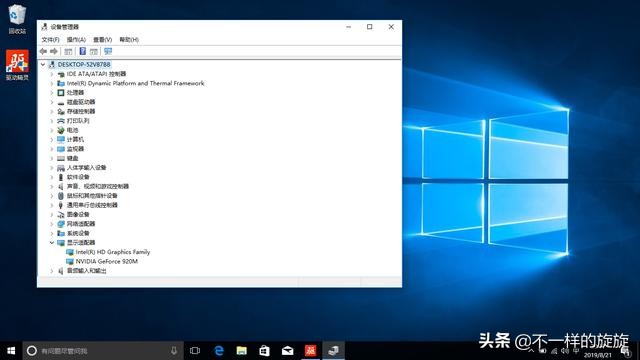640x360 pixels.
Task: Open the Recycle Bin desktop icon
Action: pyautogui.click(x=17, y=19)
